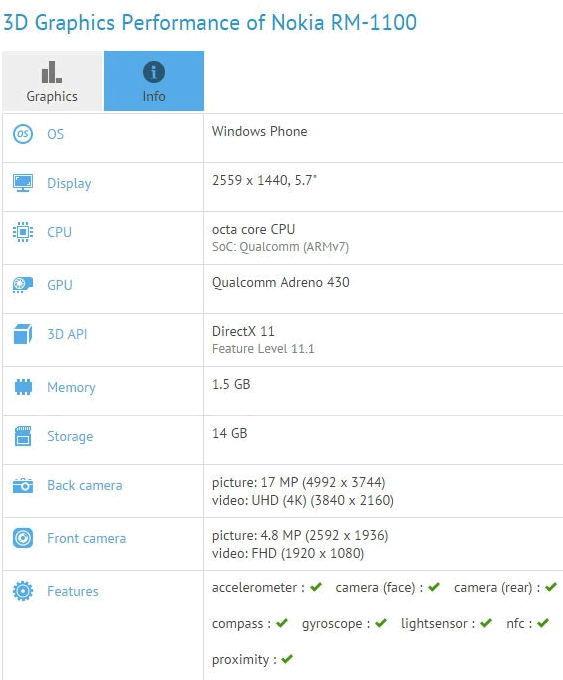Click the bar chart icon on the Graphics tab
This screenshot has width=563, height=680.
point(52,72)
